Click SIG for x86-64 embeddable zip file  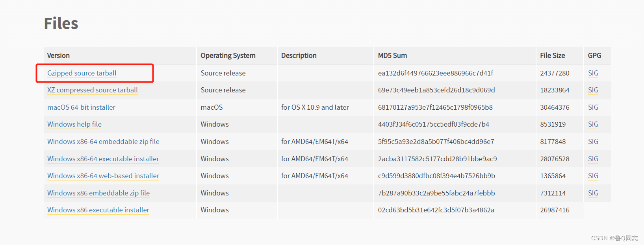[x=593, y=142]
